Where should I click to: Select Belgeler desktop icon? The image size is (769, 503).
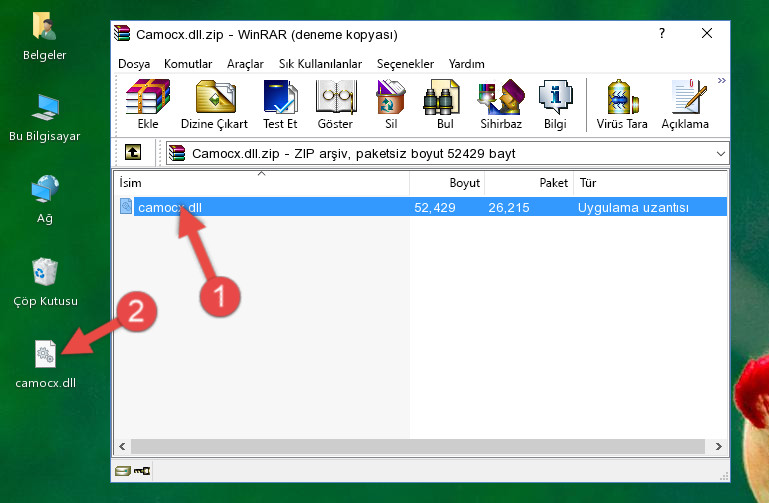(x=45, y=37)
